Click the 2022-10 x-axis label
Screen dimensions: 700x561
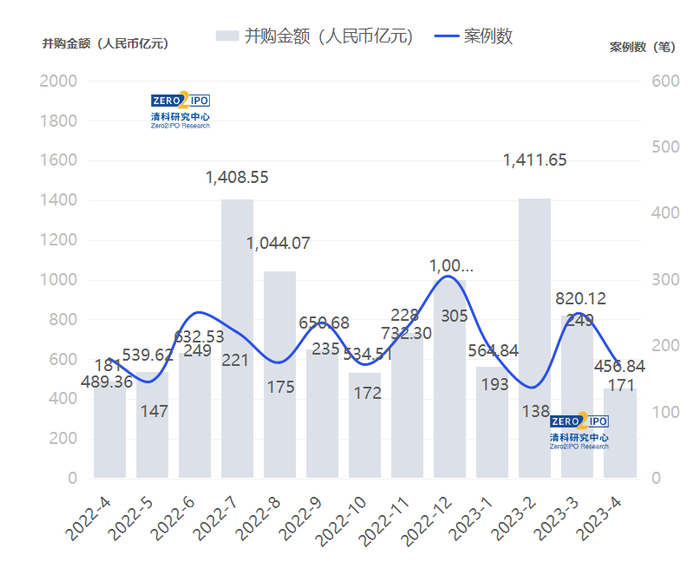coord(340,521)
